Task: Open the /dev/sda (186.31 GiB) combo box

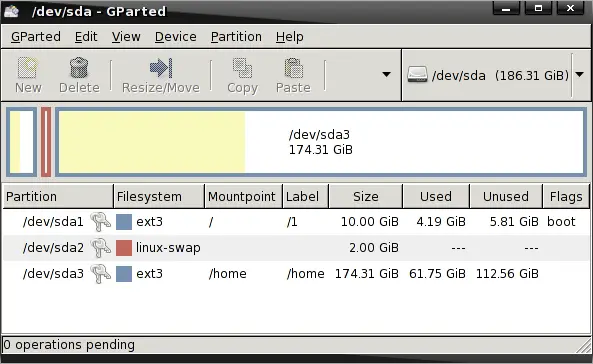Action: (x=495, y=75)
